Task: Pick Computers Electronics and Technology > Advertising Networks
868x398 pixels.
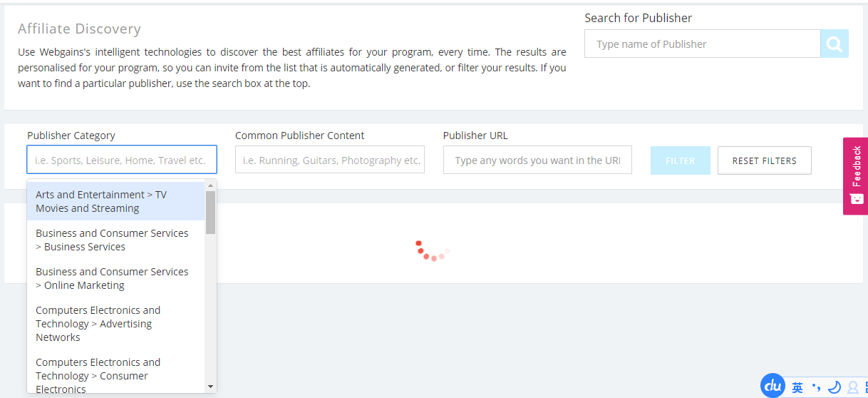Action: 116,324
